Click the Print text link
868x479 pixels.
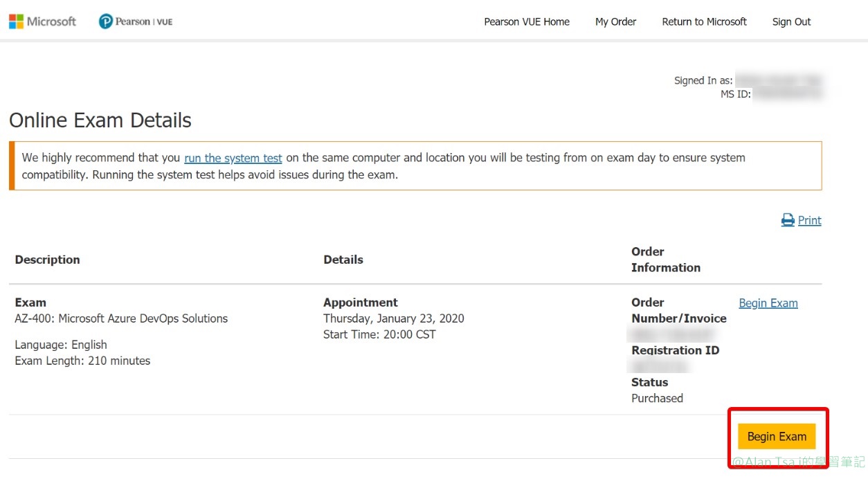pyautogui.click(x=809, y=220)
